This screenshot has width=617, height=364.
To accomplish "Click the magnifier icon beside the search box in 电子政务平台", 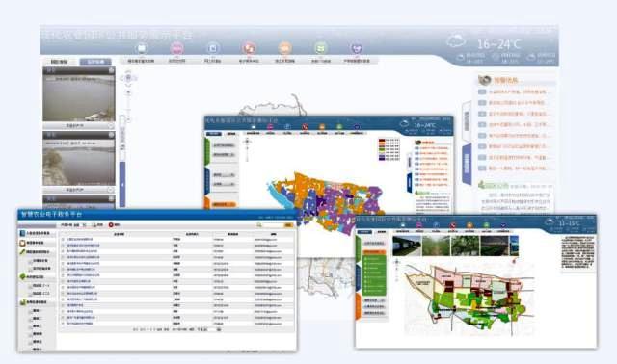I will click(x=259, y=224).
